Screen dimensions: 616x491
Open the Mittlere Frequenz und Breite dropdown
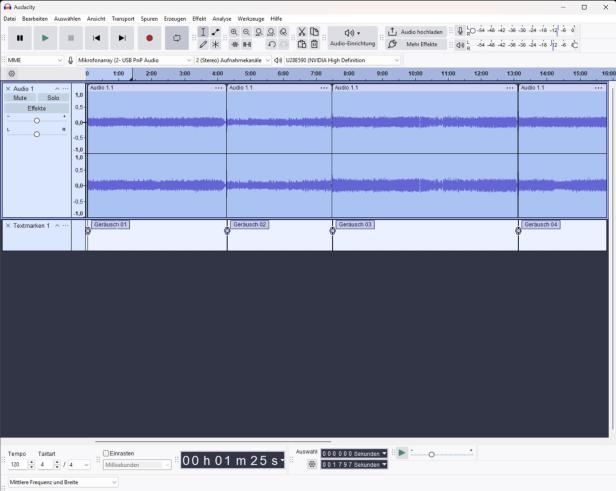[63, 482]
